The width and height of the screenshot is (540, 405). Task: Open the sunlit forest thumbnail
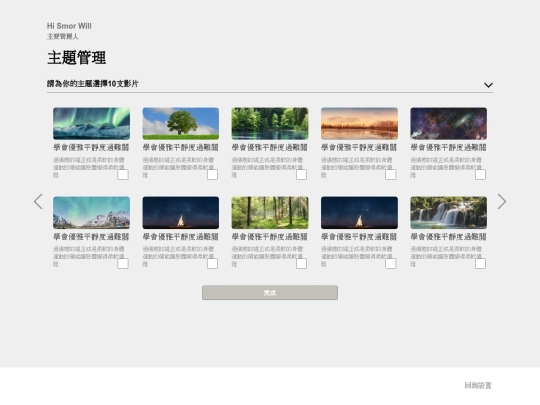click(x=270, y=213)
